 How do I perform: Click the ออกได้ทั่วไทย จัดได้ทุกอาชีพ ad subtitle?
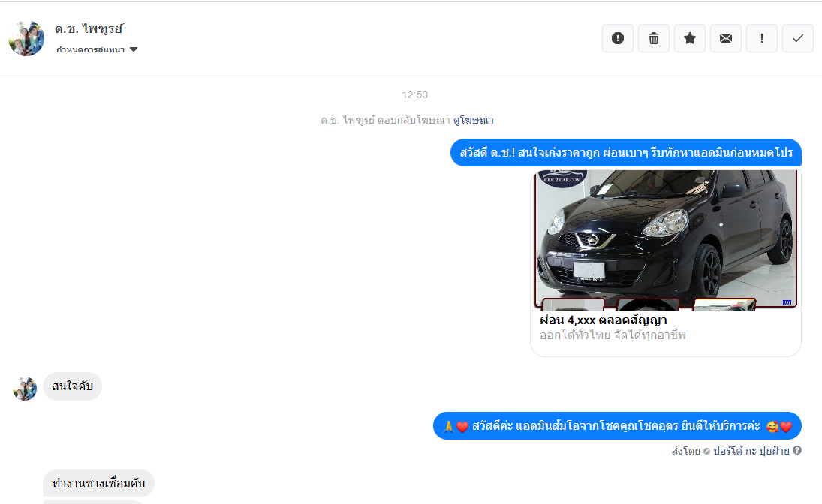point(613,334)
